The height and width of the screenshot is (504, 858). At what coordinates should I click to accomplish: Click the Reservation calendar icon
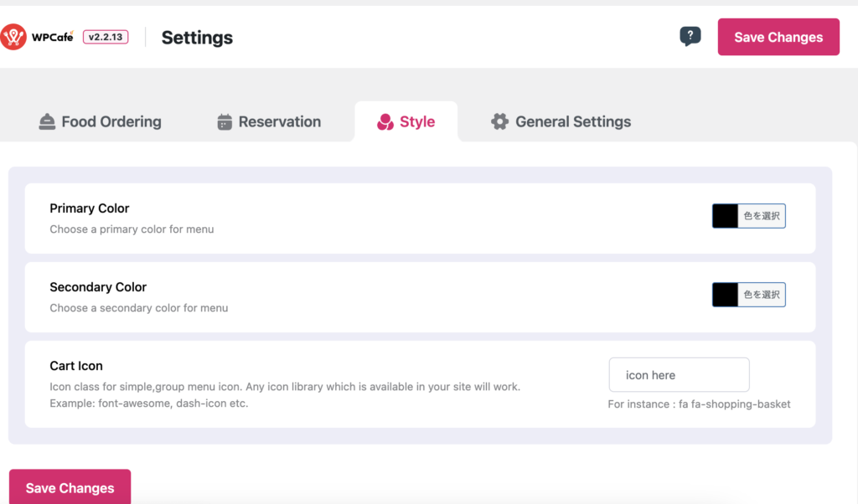(x=225, y=122)
